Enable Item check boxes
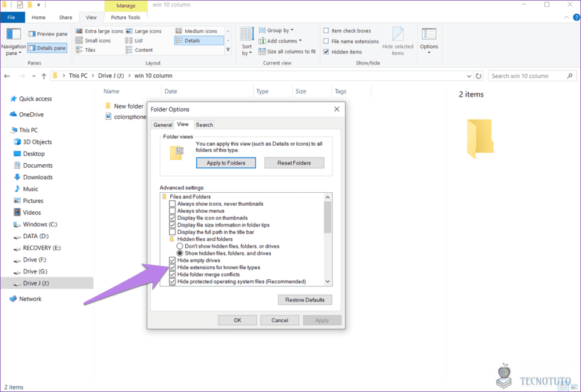Image resolution: width=581 pixels, height=392 pixels. coord(326,31)
